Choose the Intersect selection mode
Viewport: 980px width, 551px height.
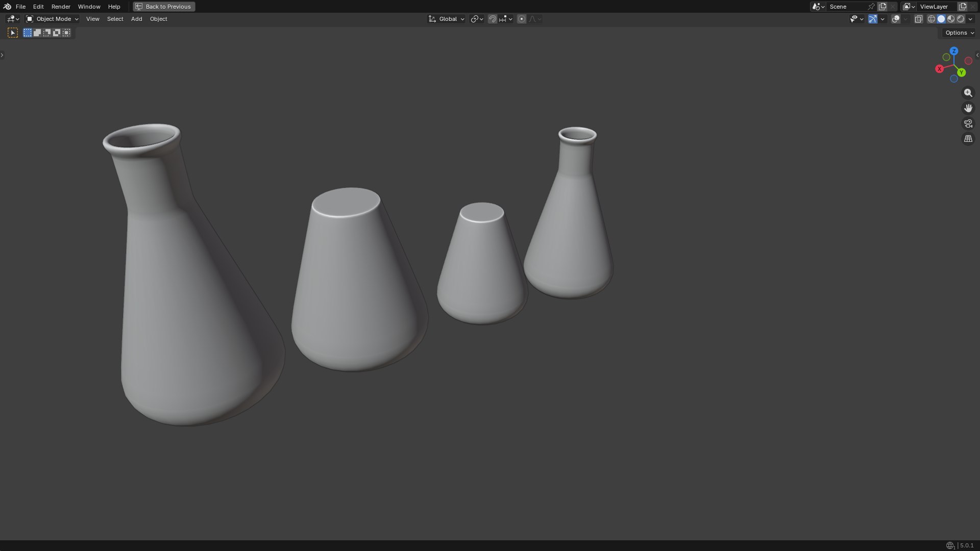66,33
